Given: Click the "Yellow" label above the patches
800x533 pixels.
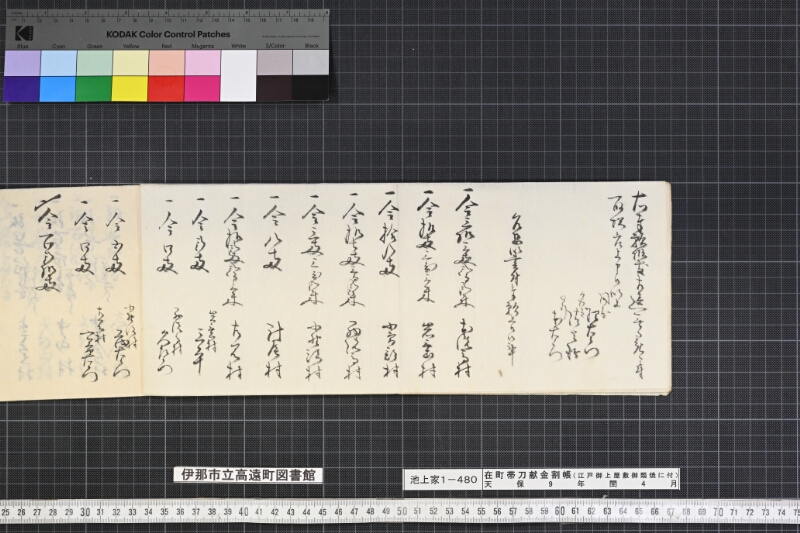Looking at the screenshot, I should click(x=131, y=46).
